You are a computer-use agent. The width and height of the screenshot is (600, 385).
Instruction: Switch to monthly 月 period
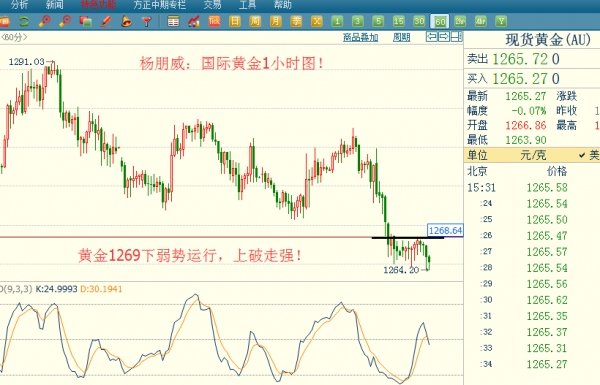click(276, 21)
